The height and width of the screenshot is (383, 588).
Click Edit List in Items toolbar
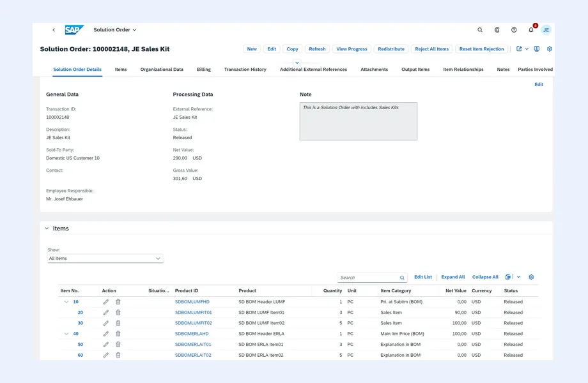point(423,277)
